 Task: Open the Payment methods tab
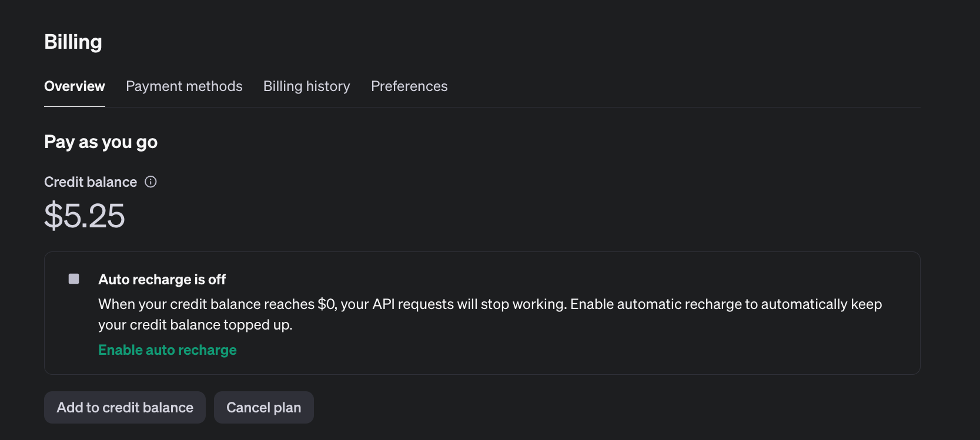184,86
